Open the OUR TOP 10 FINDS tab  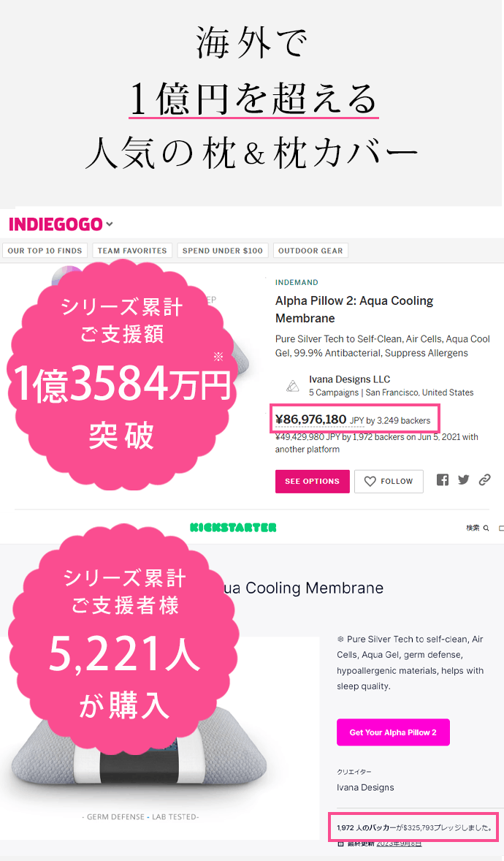pyautogui.click(x=45, y=251)
